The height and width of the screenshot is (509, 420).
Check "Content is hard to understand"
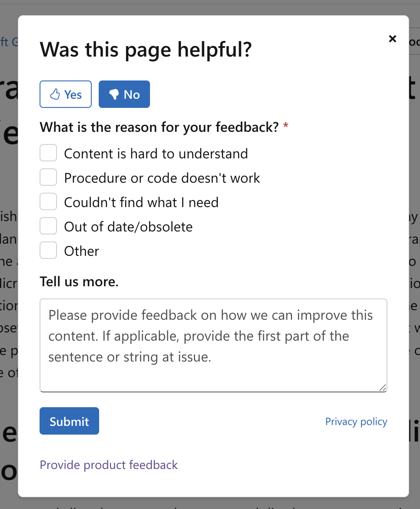click(48, 153)
